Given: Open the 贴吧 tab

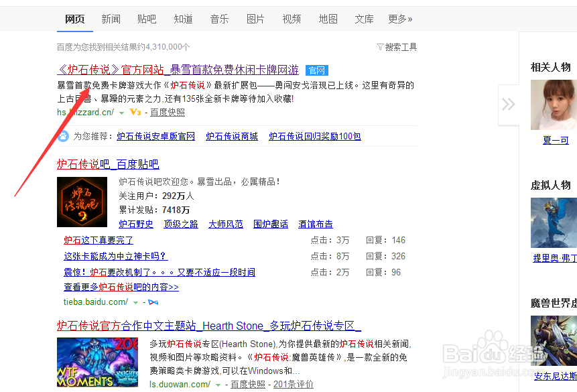Looking at the screenshot, I should (147, 19).
